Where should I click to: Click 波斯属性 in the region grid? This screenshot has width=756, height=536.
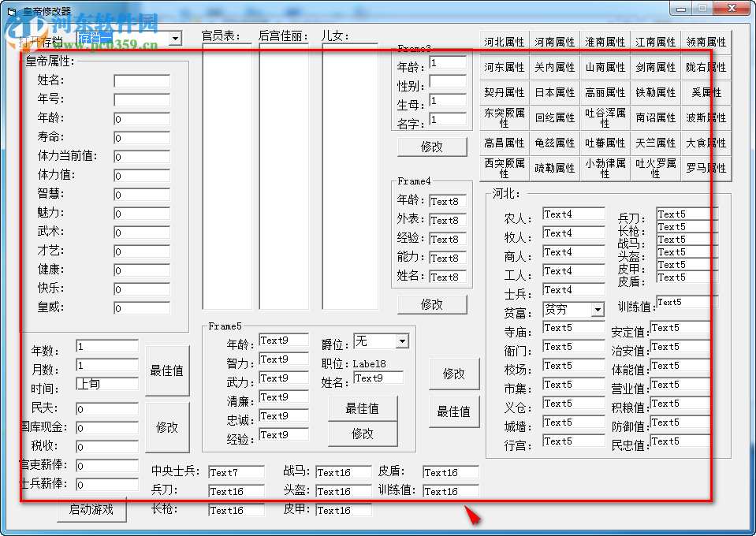[706, 117]
